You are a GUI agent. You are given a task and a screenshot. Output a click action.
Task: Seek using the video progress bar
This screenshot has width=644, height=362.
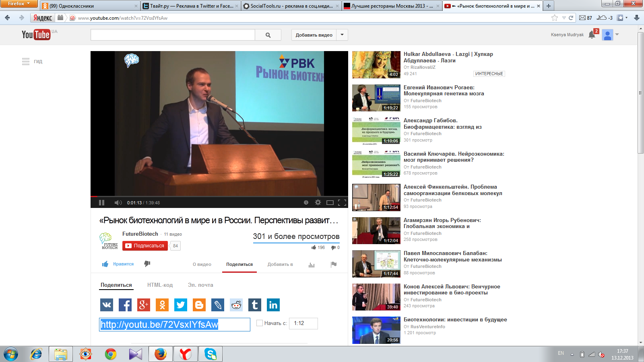(219, 196)
